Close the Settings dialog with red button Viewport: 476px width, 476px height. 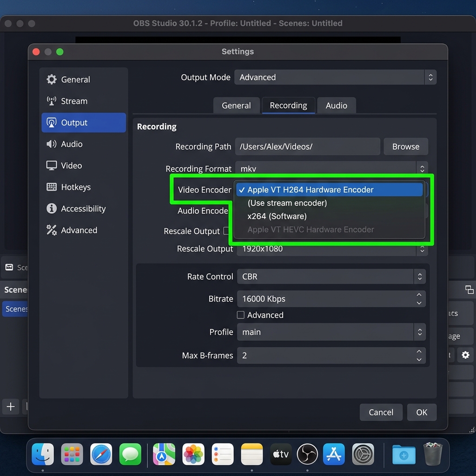[x=36, y=52]
